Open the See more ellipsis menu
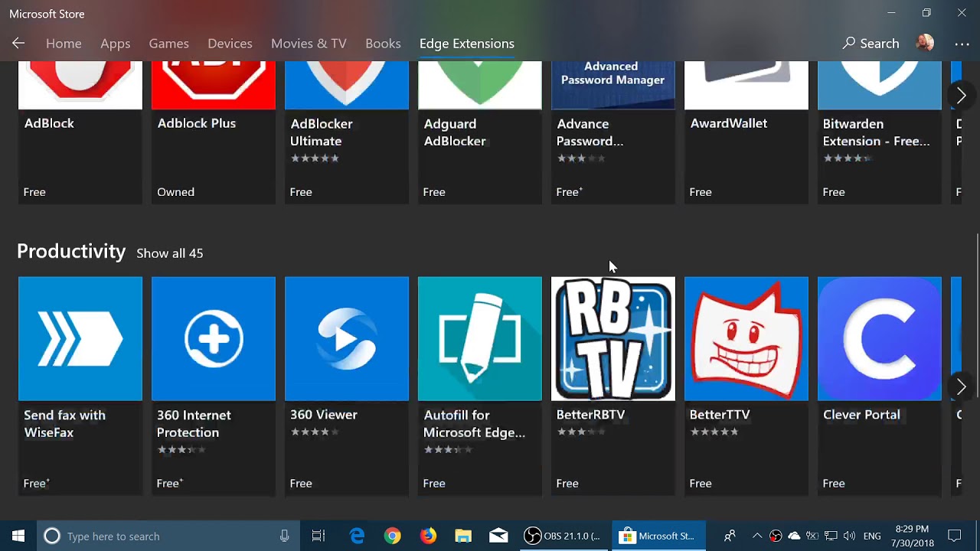Image resolution: width=980 pixels, height=551 pixels. [x=962, y=44]
